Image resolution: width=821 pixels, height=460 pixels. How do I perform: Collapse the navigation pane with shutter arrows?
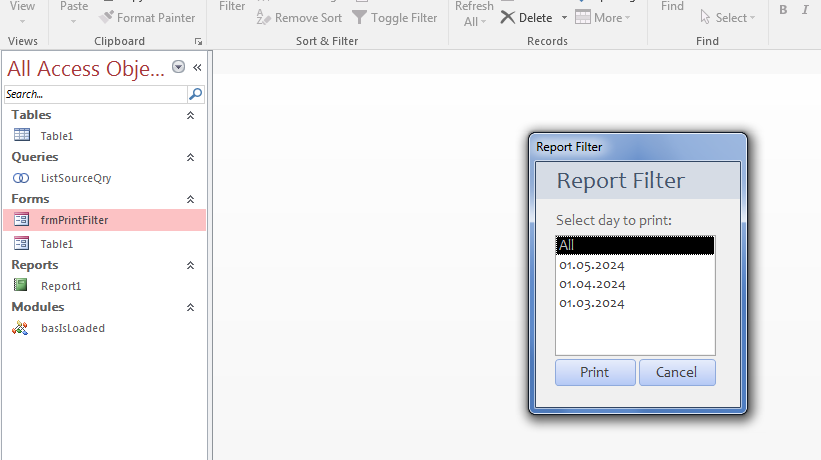point(197,68)
